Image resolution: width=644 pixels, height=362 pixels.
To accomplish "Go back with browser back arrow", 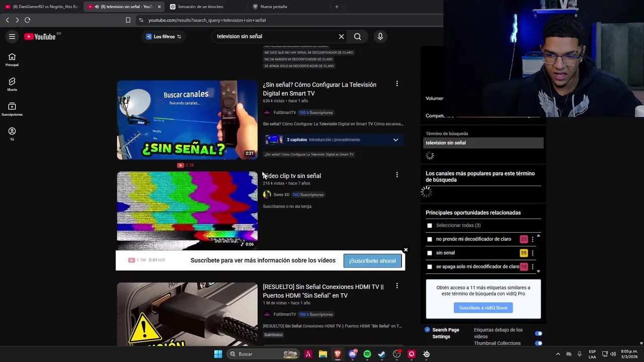I will point(7,20).
